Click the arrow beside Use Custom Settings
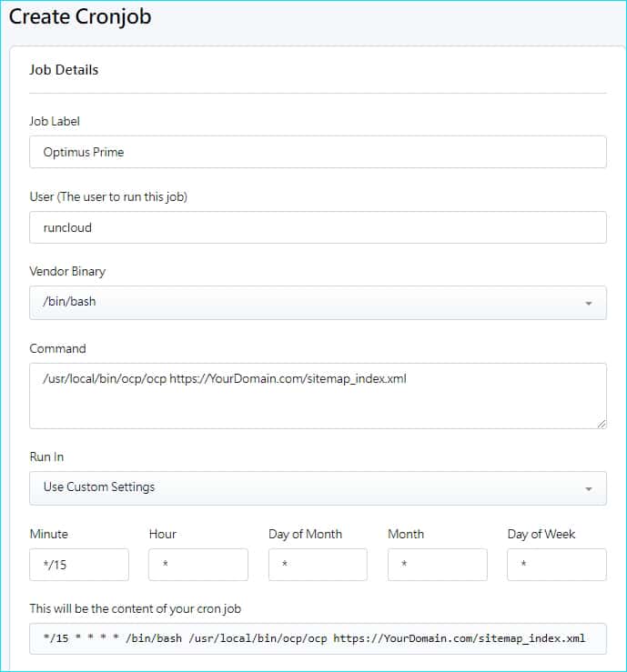The height and width of the screenshot is (672, 627). tap(588, 488)
